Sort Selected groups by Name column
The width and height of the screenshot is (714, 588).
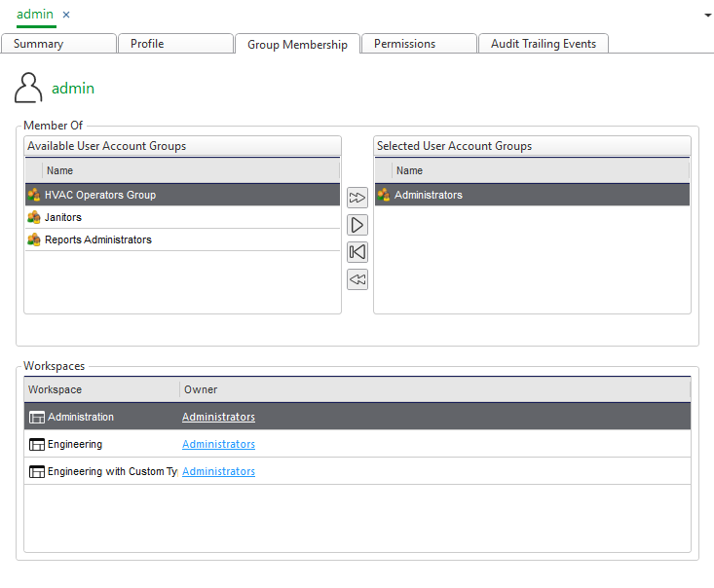[541, 170]
